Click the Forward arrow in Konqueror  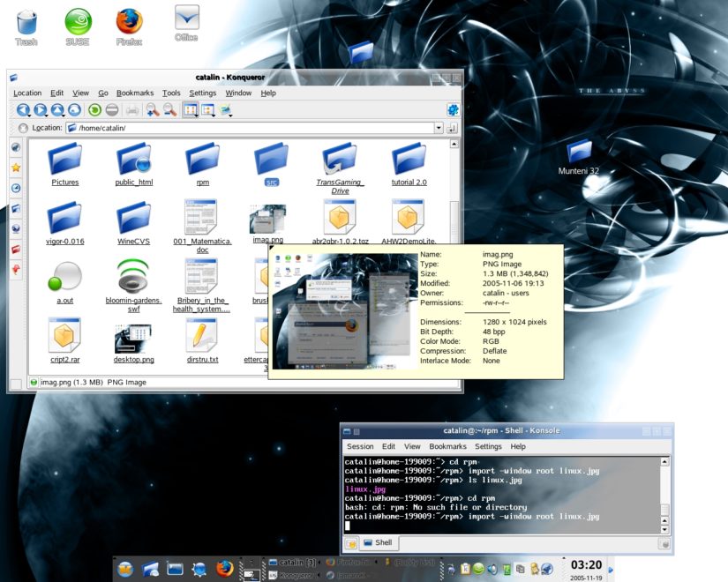41,110
